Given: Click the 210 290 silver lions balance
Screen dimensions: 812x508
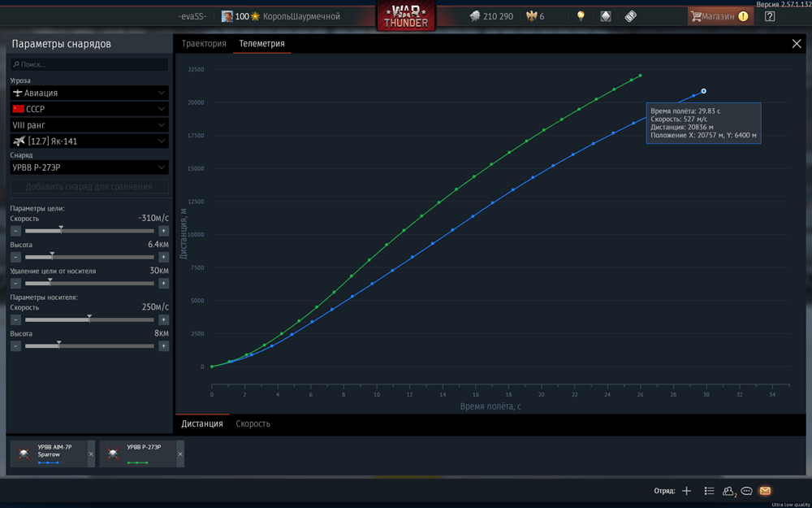Looking at the screenshot, I should click(498, 16).
